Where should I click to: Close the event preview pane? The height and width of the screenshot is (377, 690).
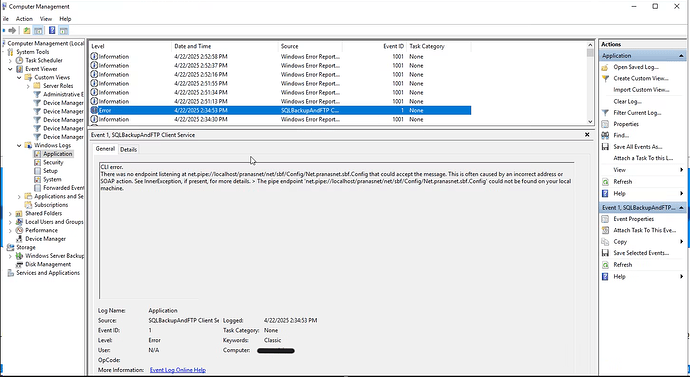tap(587, 135)
